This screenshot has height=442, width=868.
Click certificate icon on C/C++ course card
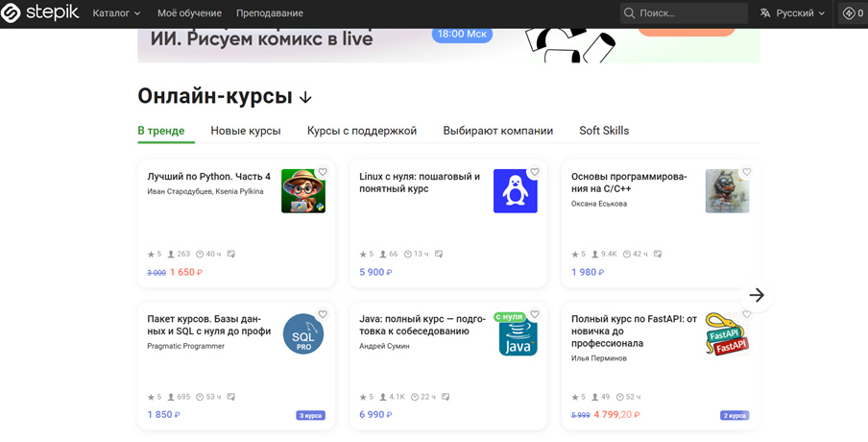(x=658, y=255)
